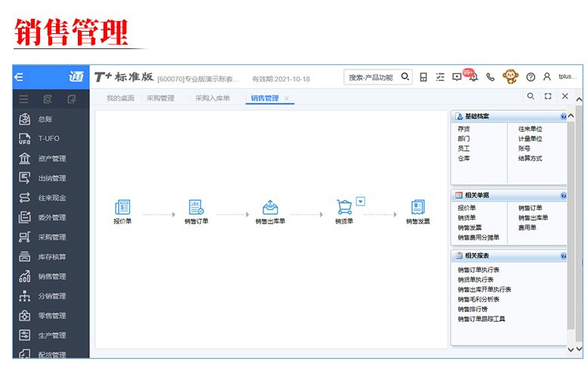The image size is (588, 368).
Task: Switch to the 采购管理 tab
Action: [160, 98]
